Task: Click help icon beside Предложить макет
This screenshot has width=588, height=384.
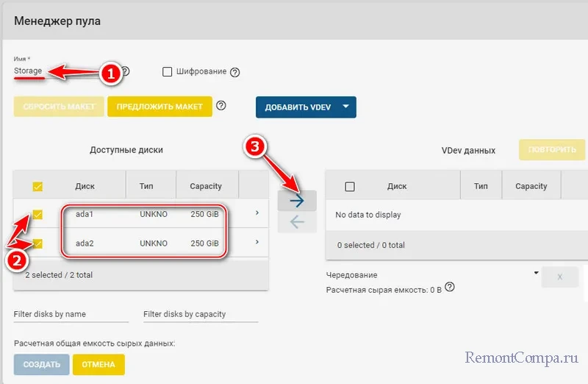Action: point(220,106)
